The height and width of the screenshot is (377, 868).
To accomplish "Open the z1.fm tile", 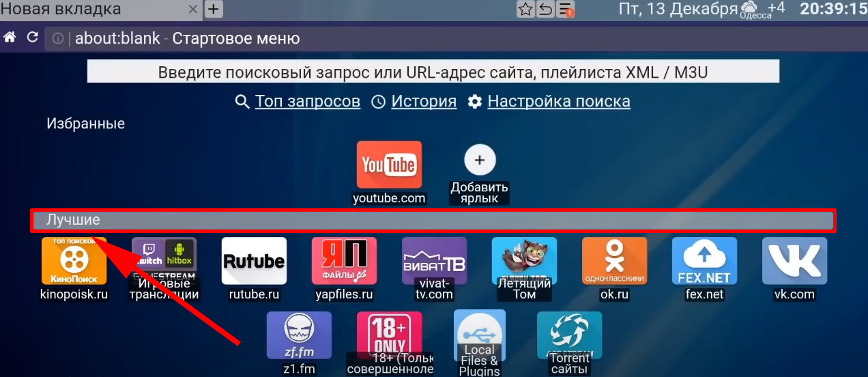I will click(299, 335).
